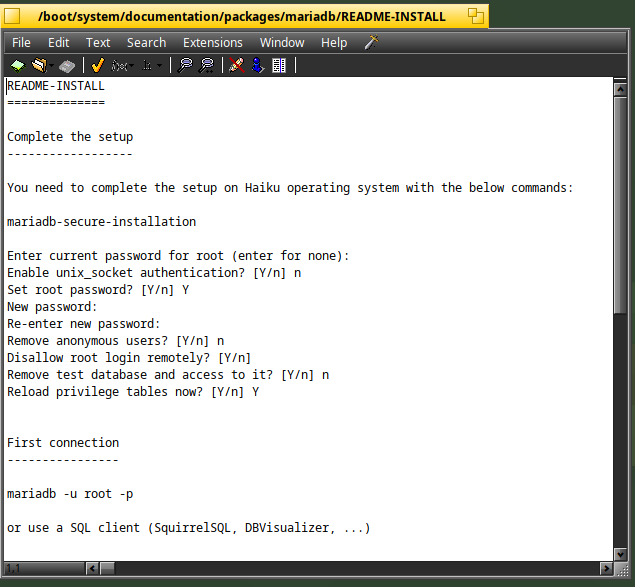Open the File menu
The height and width of the screenshot is (587, 635).
coord(21,43)
